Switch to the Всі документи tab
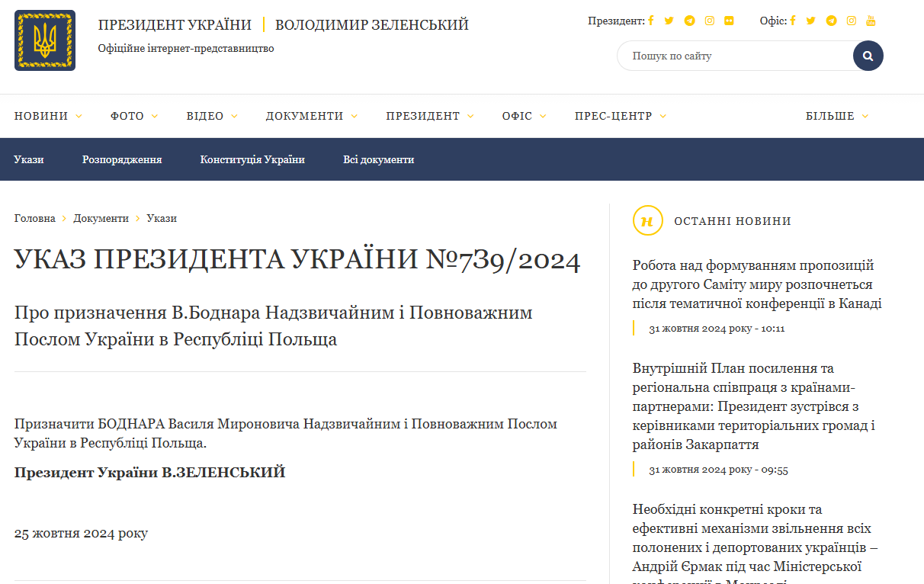 [x=379, y=159]
